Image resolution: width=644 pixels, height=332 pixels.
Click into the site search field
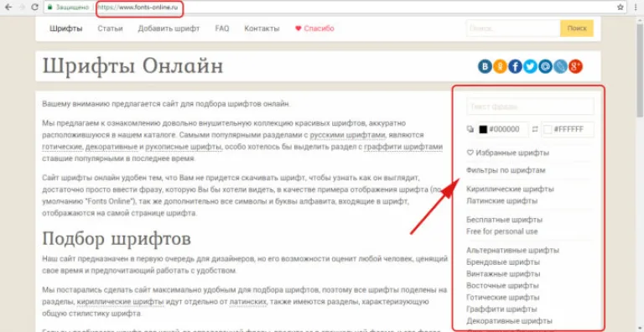[513, 29]
